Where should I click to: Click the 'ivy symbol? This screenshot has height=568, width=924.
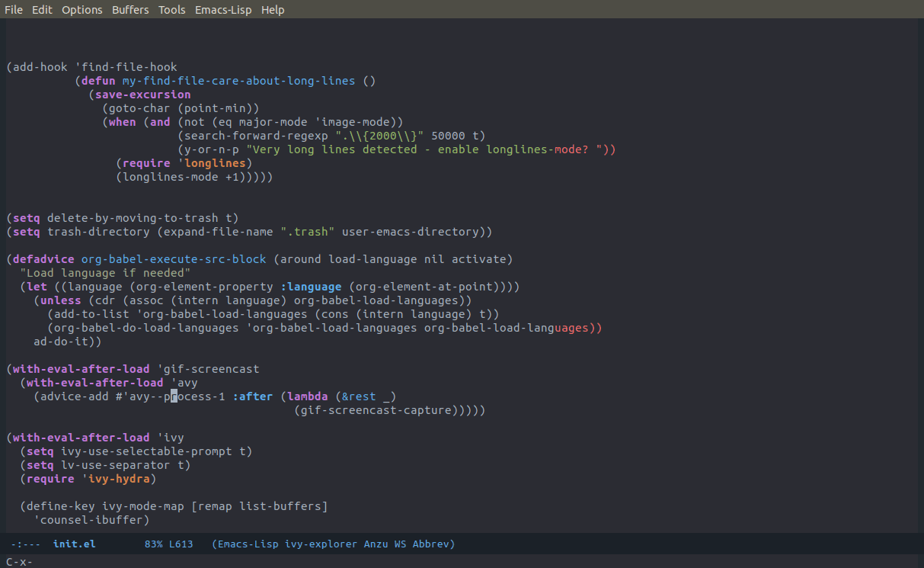coord(171,438)
